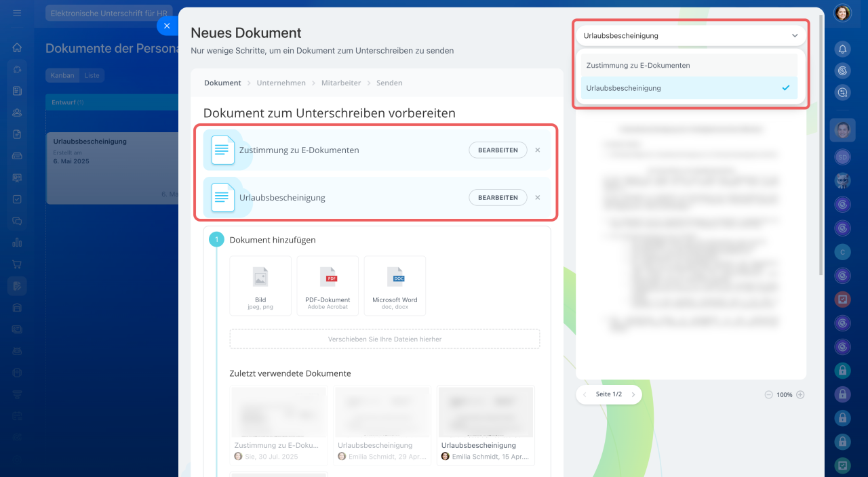This screenshot has width=868, height=477.
Task: Go to the Dokument step
Action: (222, 83)
